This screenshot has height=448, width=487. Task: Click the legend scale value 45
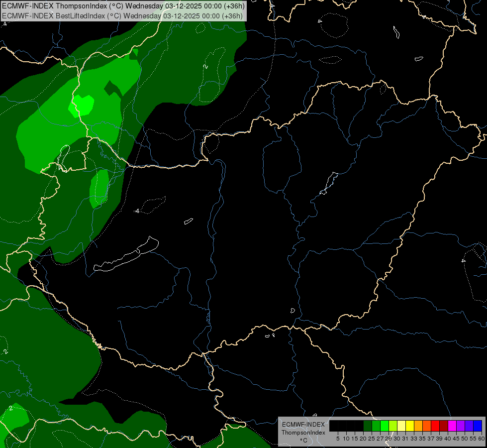click(x=456, y=439)
